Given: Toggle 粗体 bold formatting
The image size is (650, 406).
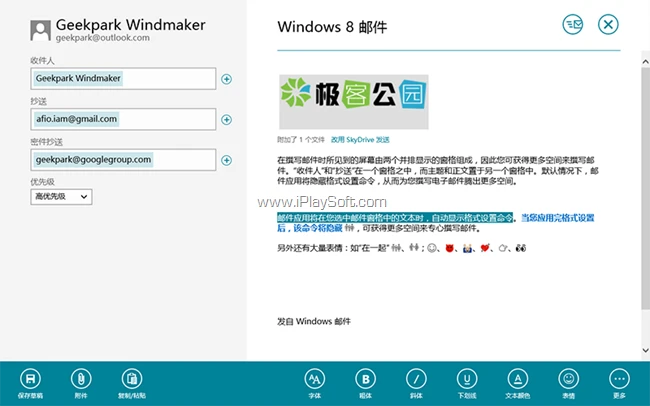Looking at the screenshot, I should click(x=365, y=379).
